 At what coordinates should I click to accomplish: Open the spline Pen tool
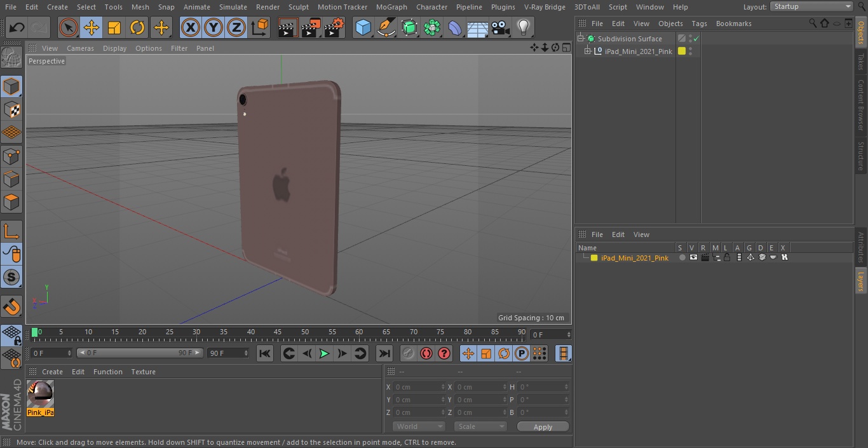386,27
